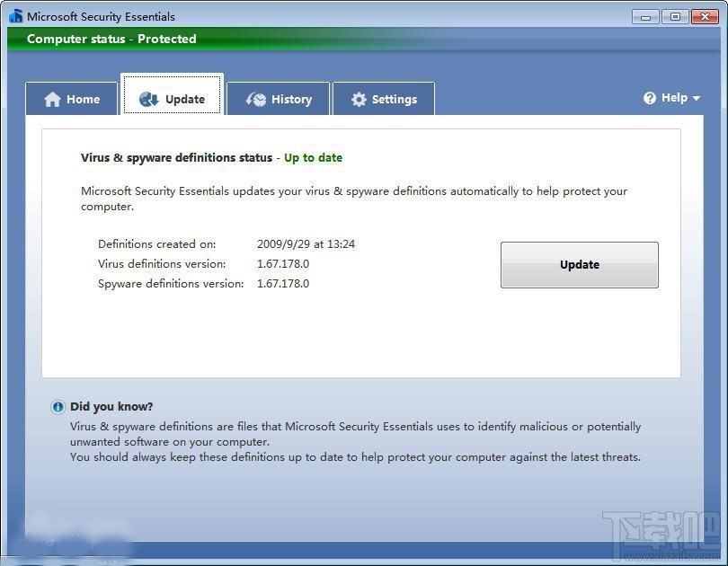728x566 pixels.
Task: Click the globe download icon on Update tab
Action: tap(149, 99)
